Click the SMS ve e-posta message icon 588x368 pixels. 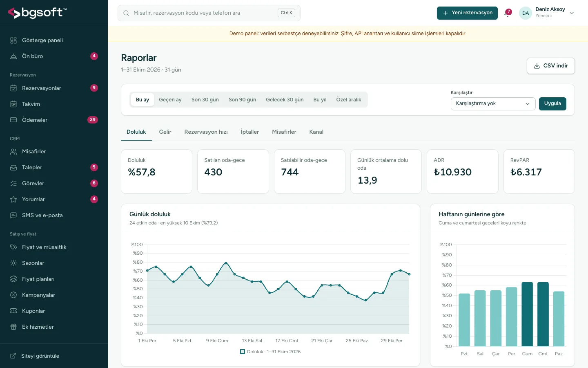coord(13,215)
